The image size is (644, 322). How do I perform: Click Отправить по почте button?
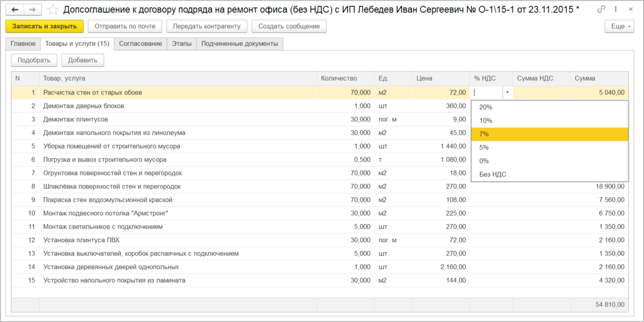125,27
